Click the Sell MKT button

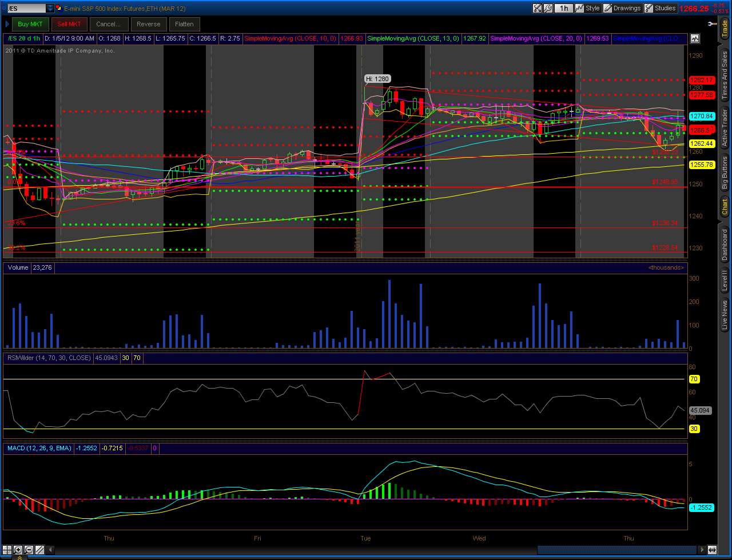point(70,24)
